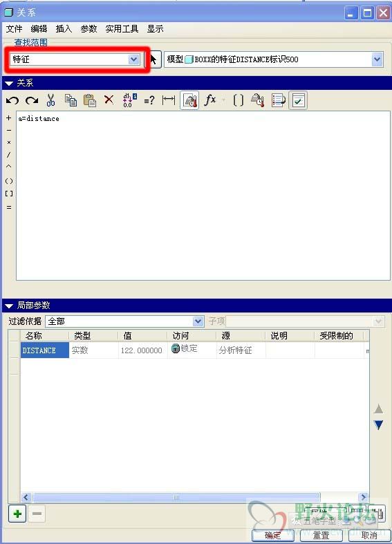Click the paste clipboard icon
This screenshot has width=392, height=544.
pyautogui.click(x=90, y=100)
